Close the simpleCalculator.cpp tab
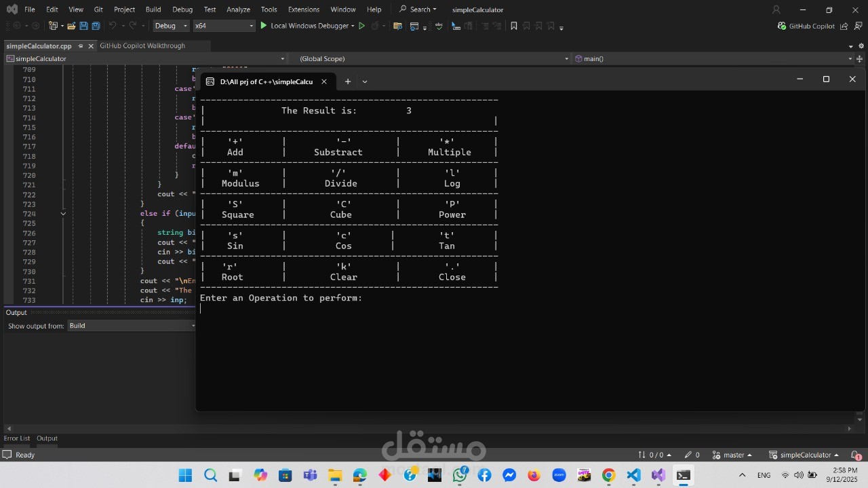868x488 pixels. (x=91, y=46)
